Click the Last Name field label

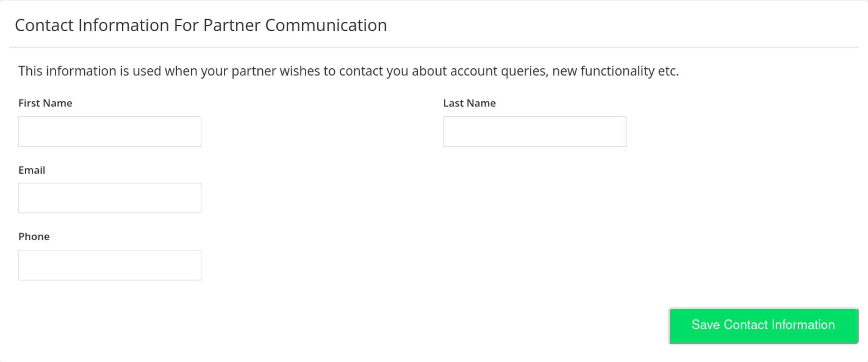pyautogui.click(x=469, y=103)
